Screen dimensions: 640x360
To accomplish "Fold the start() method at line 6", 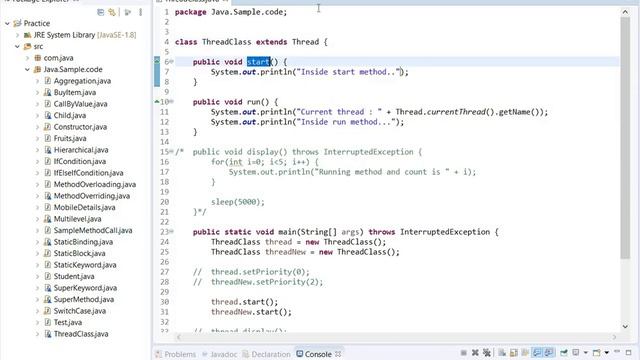I will pos(172,62).
